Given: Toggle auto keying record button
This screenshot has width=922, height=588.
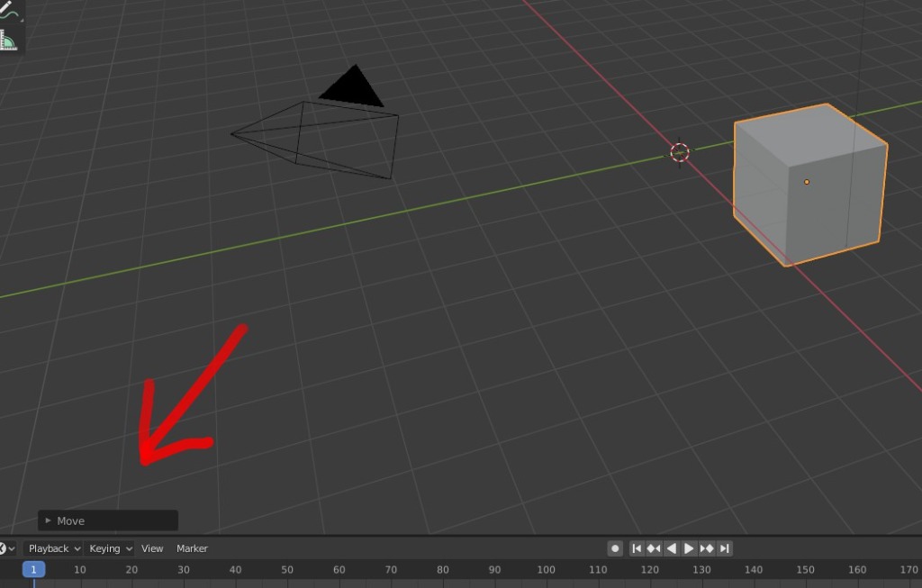Looking at the screenshot, I should [x=615, y=548].
